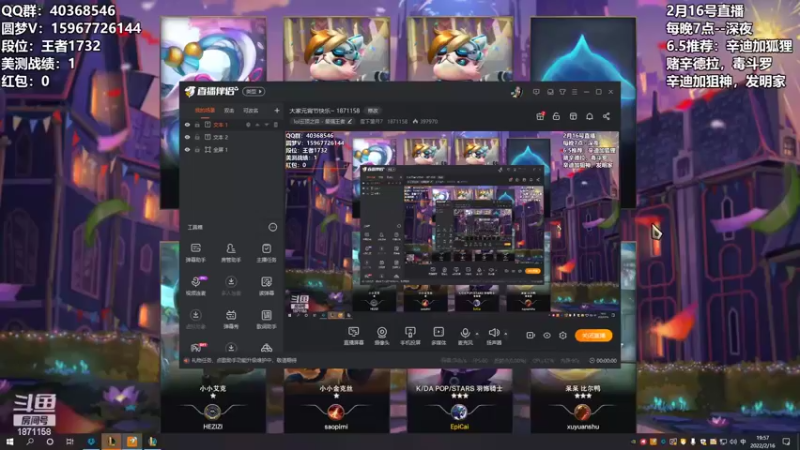The height and width of the screenshot is (450, 800).
Task: Click the orange stream button in the app
Action: pos(593,335)
